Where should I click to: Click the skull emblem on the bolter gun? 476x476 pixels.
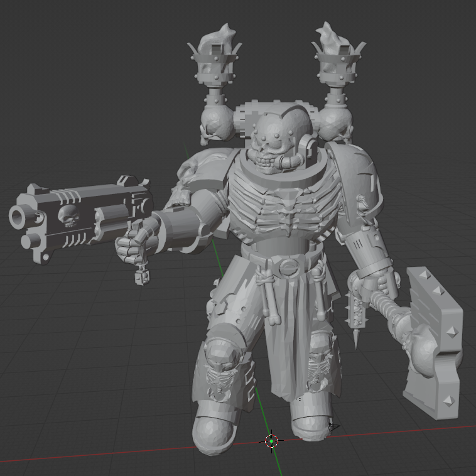tap(69, 216)
